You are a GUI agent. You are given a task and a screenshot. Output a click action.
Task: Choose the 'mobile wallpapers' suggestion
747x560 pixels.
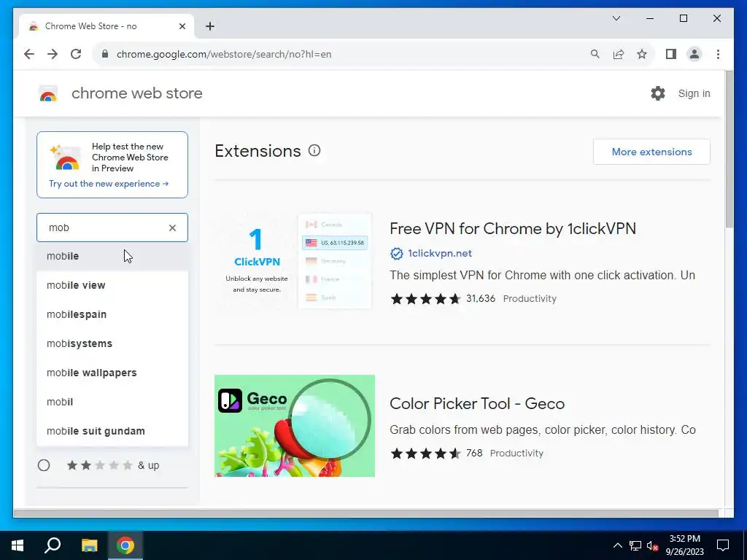click(x=112, y=373)
